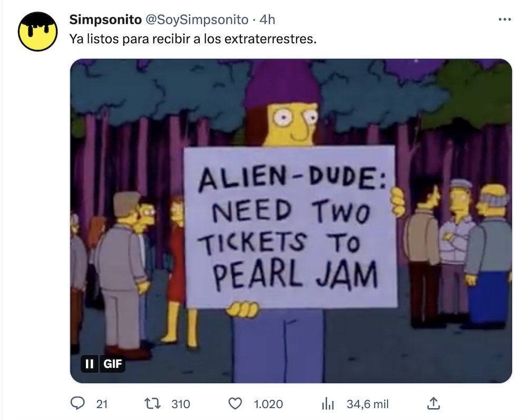527x420 pixels.
Task: Open the three-dot more options menu
Action: pyautogui.click(x=505, y=19)
